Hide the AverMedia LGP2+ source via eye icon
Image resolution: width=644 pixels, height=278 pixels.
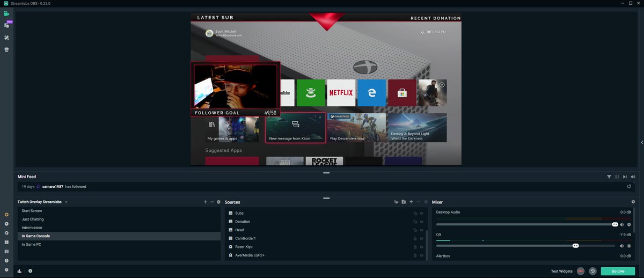tap(422, 255)
